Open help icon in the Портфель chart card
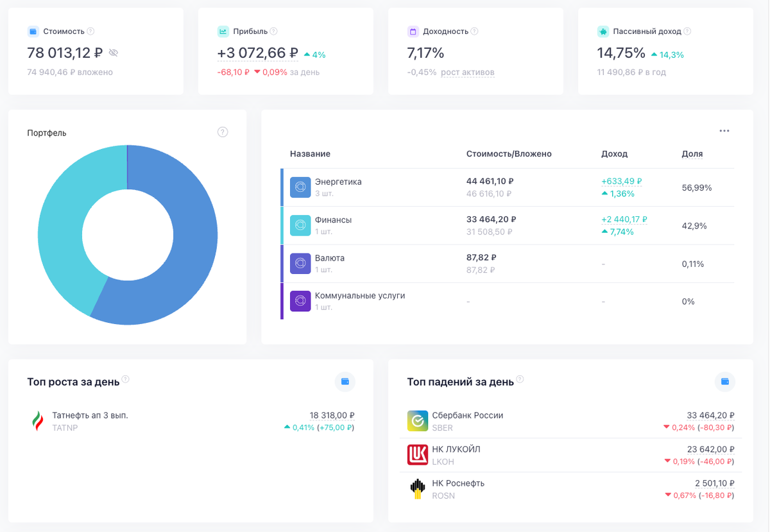The width and height of the screenshot is (770, 532). (x=223, y=132)
